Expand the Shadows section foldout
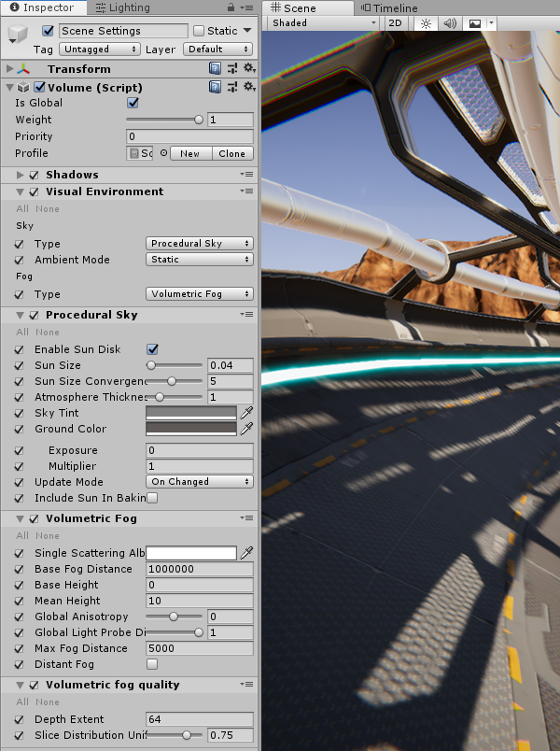Viewport: 560px width, 751px height. tap(20, 175)
